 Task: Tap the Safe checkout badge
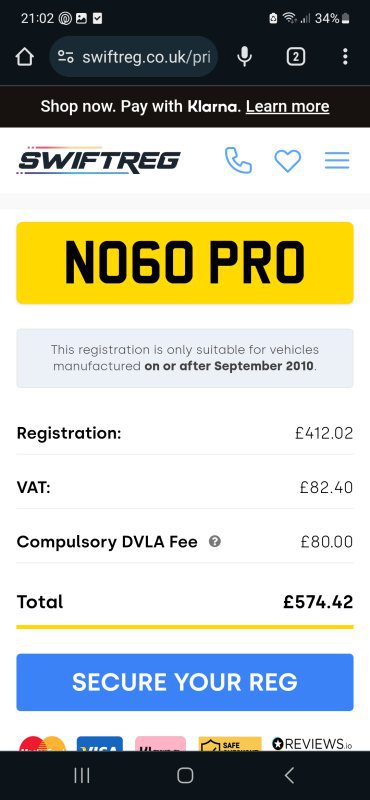coord(230,743)
